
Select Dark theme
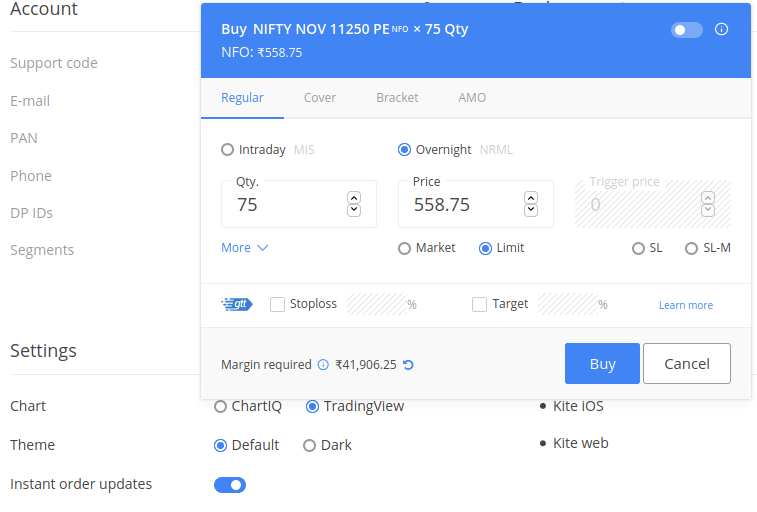click(309, 445)
